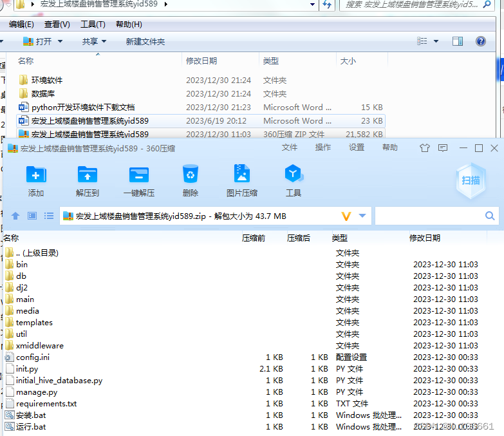Open the 帮助 menu in 360压缩
The height and width of the screenshot is (436, 504).
[390, 147]
